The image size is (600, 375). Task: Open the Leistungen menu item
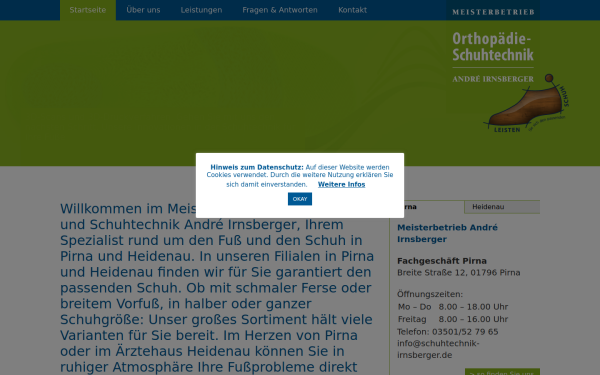pos(201,10)
